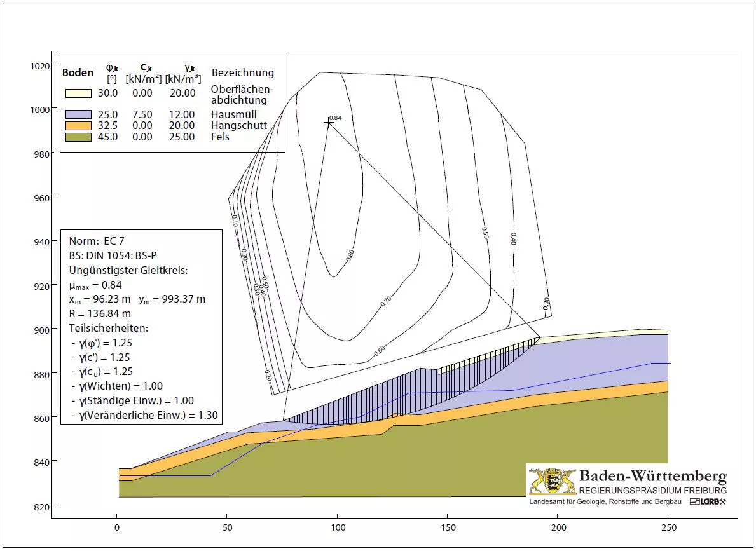Click the 0.80 contour label
Screen dimensions: 756x551
click(x=350, y=255)
